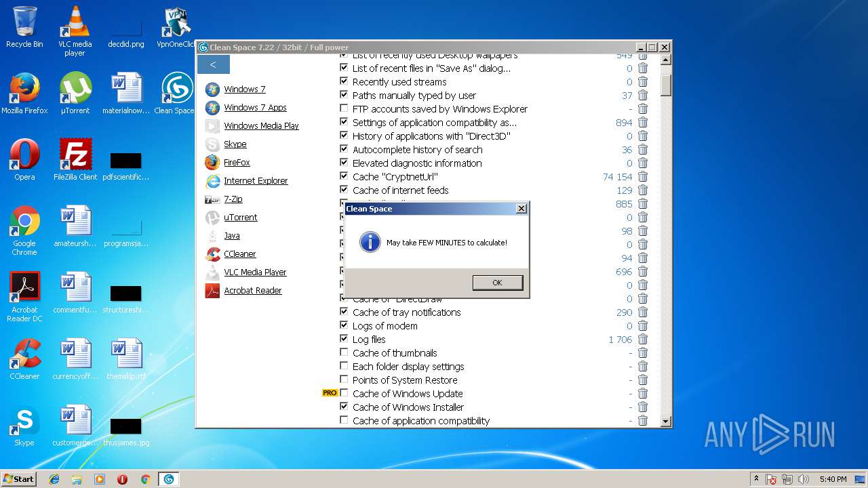868x488 pixels.
Task: Click the CCleaner sidebar icon
Action: (212, 254)
